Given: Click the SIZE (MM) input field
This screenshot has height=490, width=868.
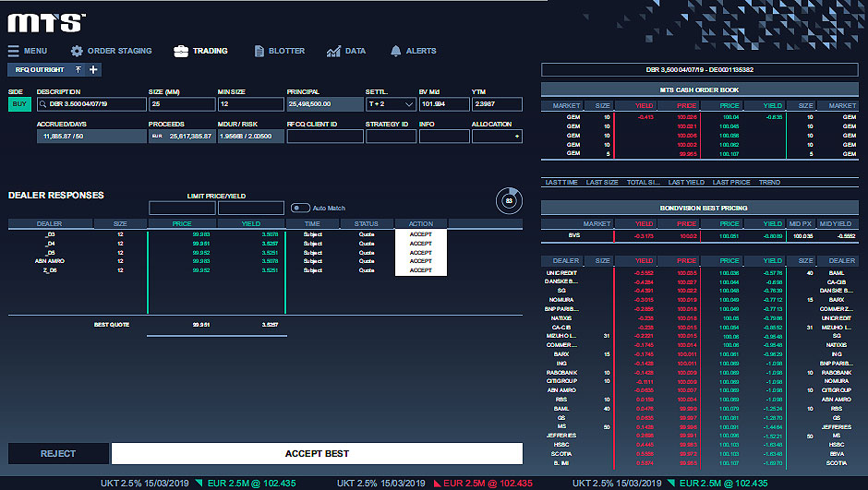Looking at the screenshot, I should pos(182,104).
